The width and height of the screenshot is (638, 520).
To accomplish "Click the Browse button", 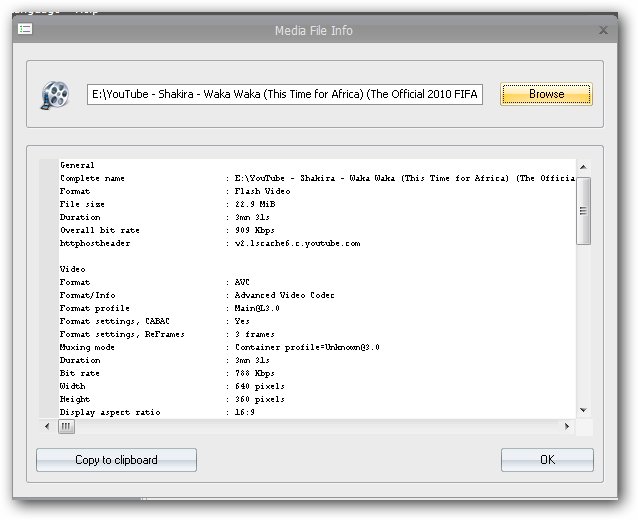I will pos(546,94).
